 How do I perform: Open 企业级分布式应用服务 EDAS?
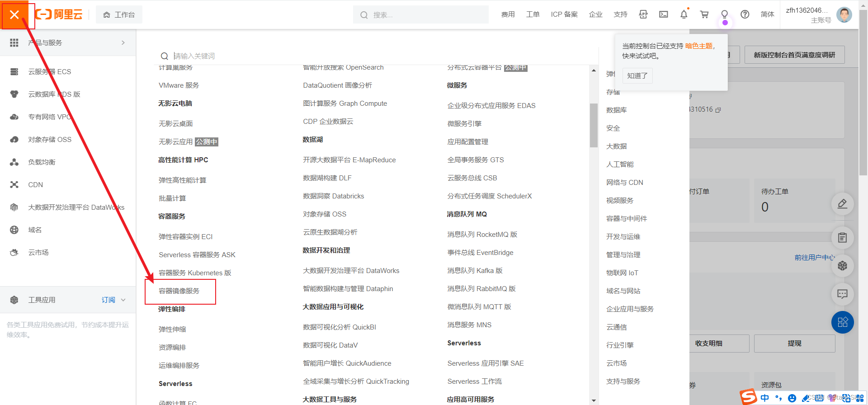(491, 105)
